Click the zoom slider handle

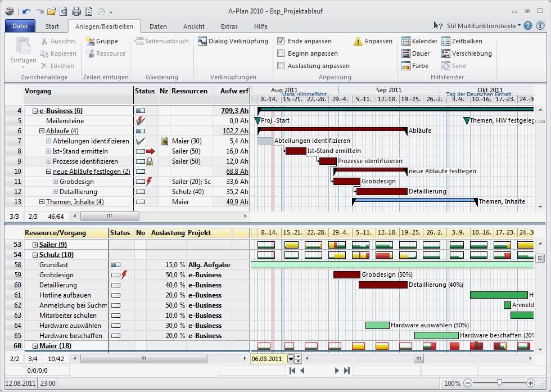(499, 383)
